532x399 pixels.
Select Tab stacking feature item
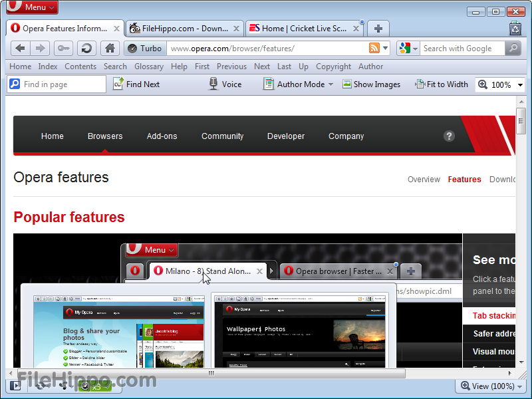point(489,315)
